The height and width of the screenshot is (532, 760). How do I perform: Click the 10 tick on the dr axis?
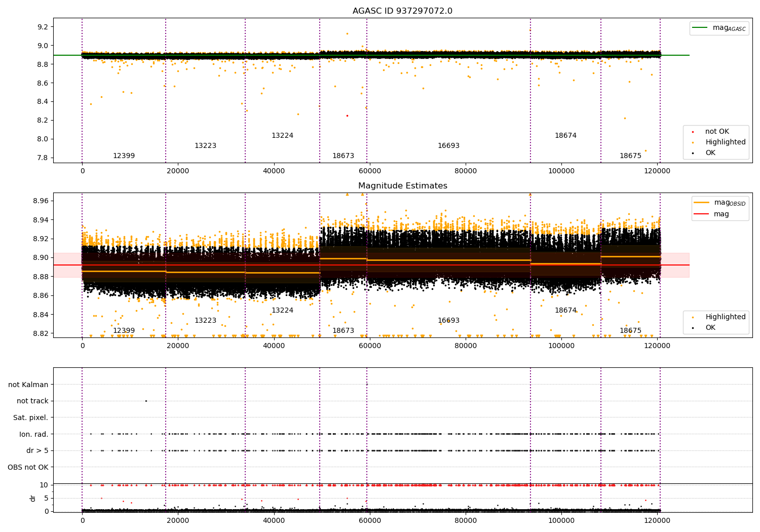pos(44,485)
